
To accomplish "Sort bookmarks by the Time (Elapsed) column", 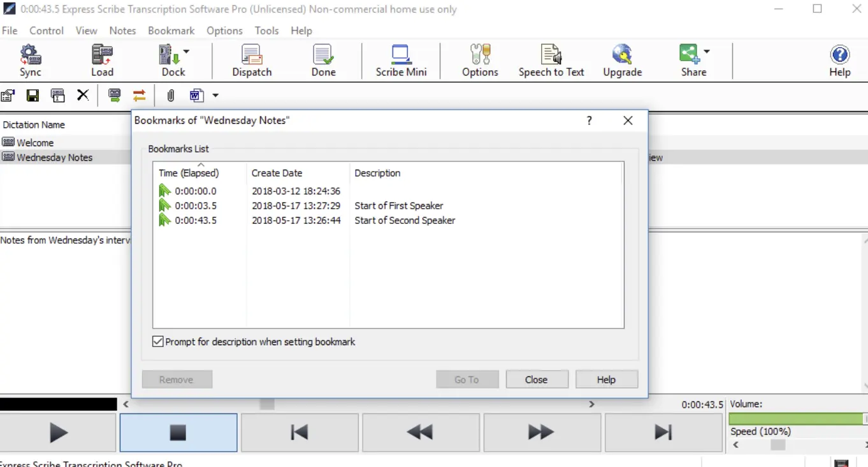I will pos(199,172).
